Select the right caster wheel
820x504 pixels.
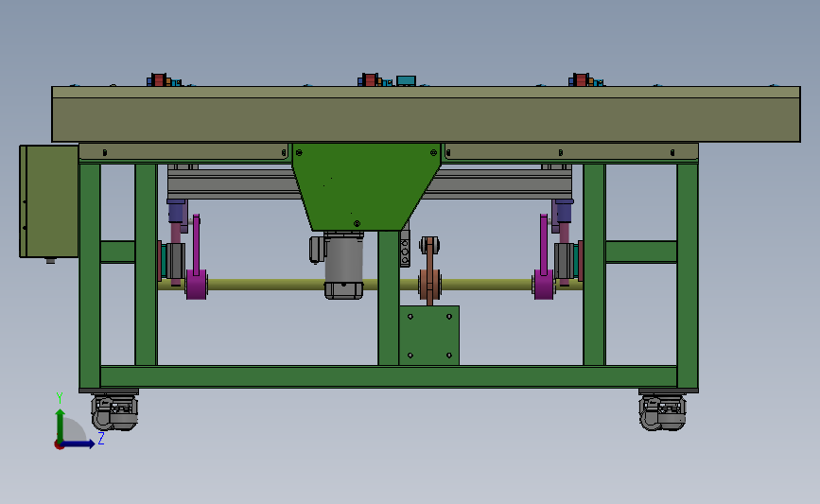[x=662, y=412]
